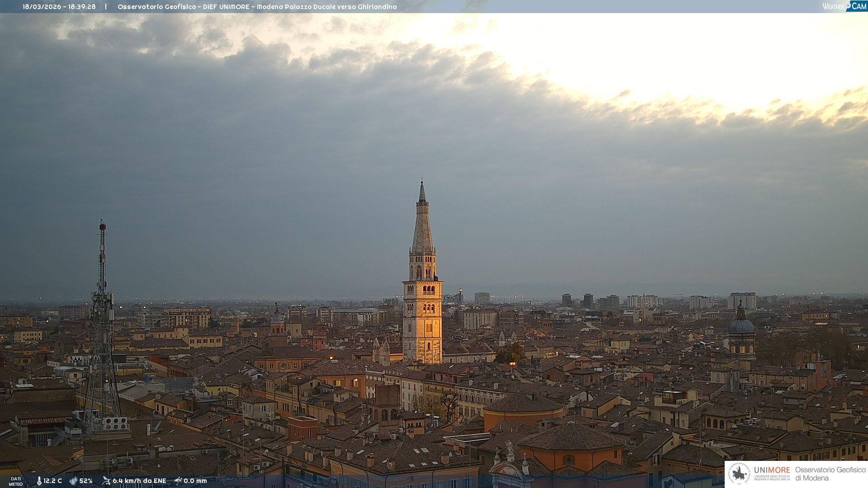
Task: Click the UNIMORE wordmark text
Action: [772, 470]
